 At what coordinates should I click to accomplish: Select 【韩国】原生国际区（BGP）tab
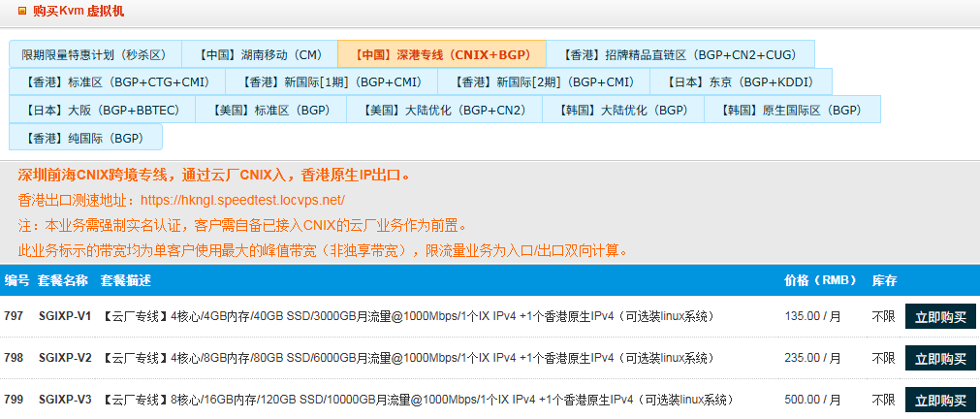point(793,110)
